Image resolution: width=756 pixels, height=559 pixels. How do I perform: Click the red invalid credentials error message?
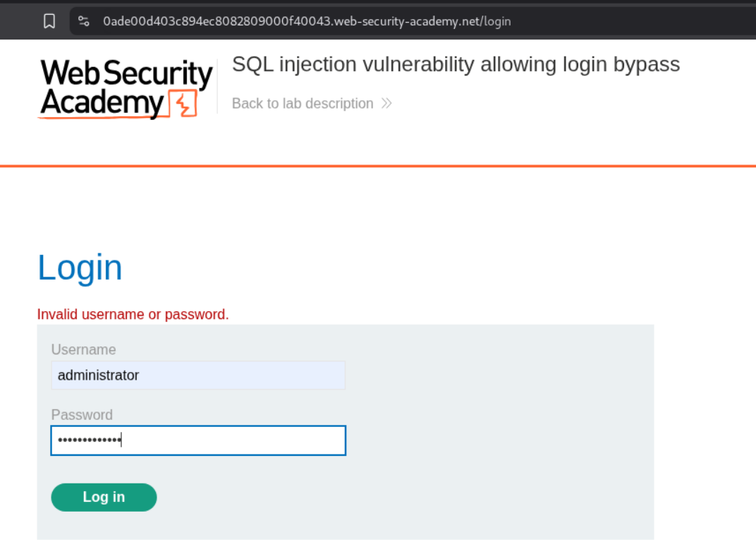pos(133,315)
